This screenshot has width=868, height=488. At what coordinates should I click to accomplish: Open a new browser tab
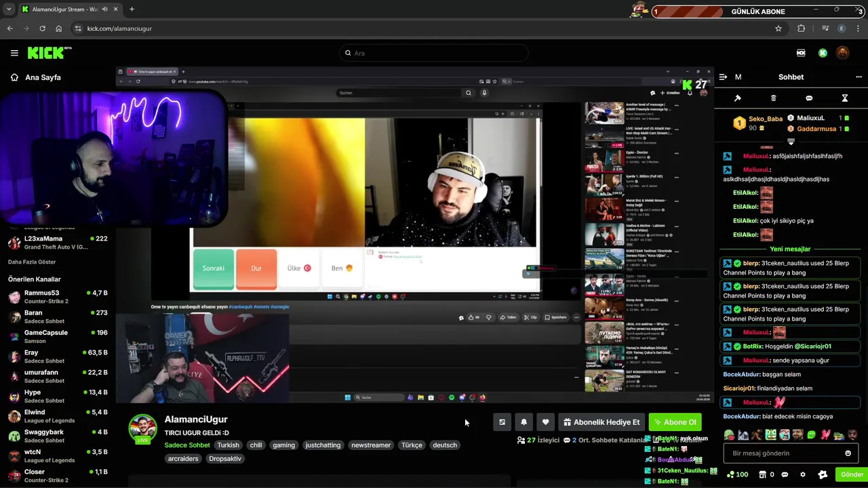click(132, 9)
